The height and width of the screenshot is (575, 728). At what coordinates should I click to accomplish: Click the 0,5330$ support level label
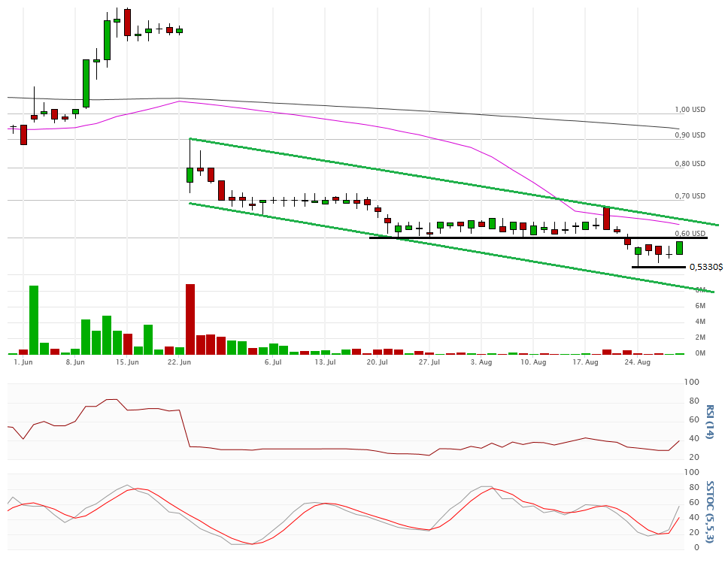pyautogui.click(x=706, y=267)
